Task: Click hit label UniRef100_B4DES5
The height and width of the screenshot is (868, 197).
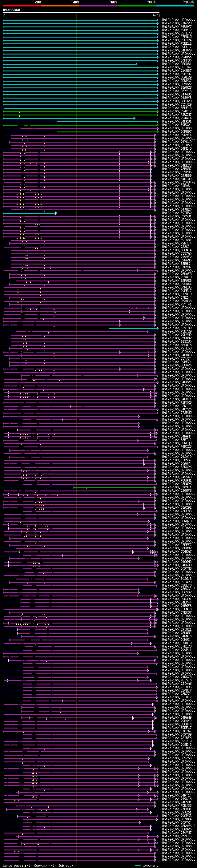Action: pos(177,165)
